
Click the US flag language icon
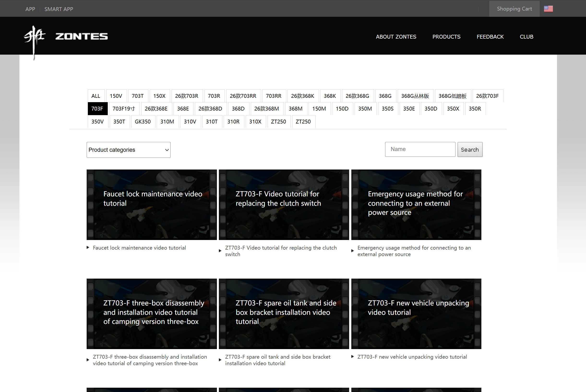548,9
